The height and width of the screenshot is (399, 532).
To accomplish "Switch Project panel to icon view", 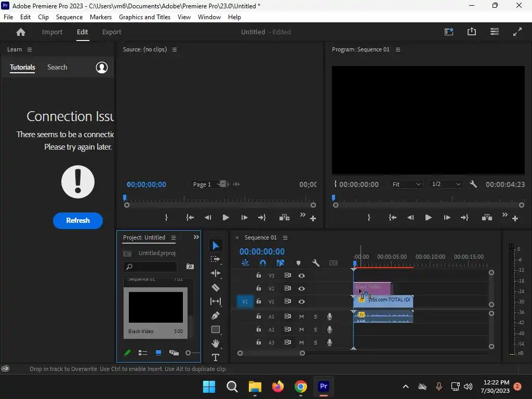I will click(x=158, y=353).
